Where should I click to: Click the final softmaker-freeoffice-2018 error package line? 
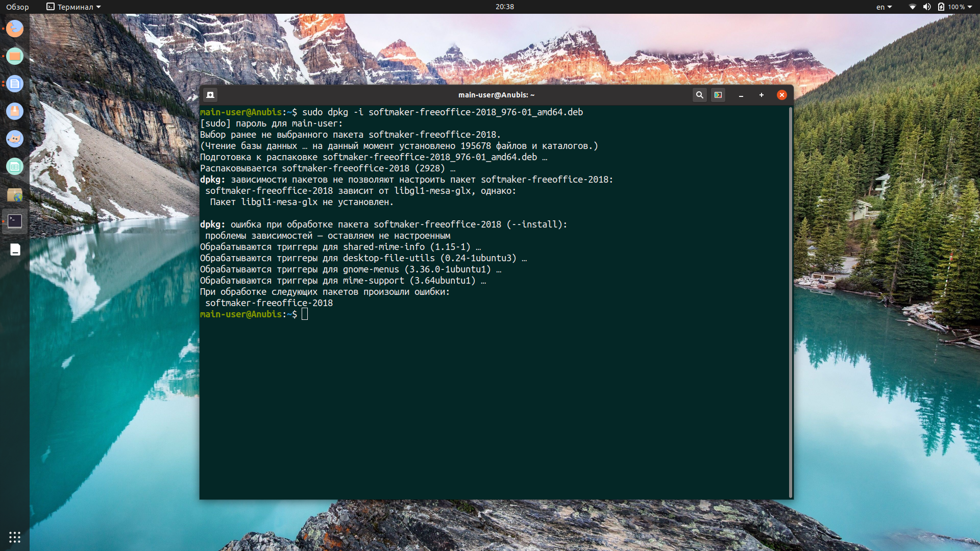[x=269, y=303]
